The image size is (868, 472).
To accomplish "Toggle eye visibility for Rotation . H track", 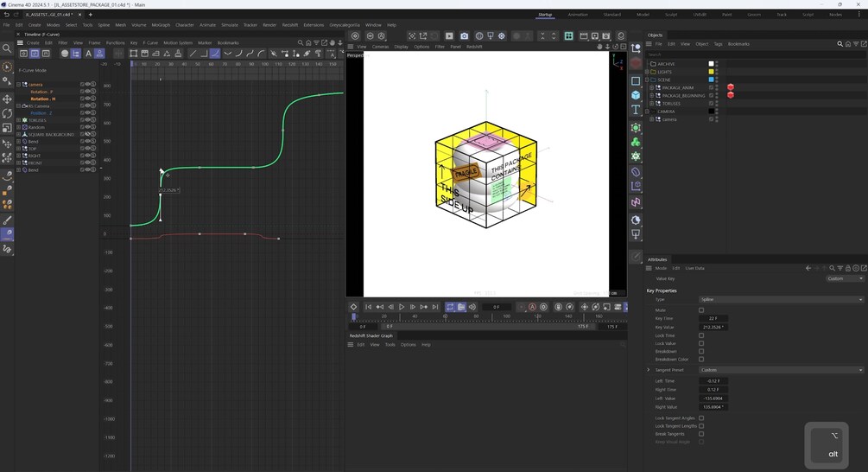I will coord(87,99).
